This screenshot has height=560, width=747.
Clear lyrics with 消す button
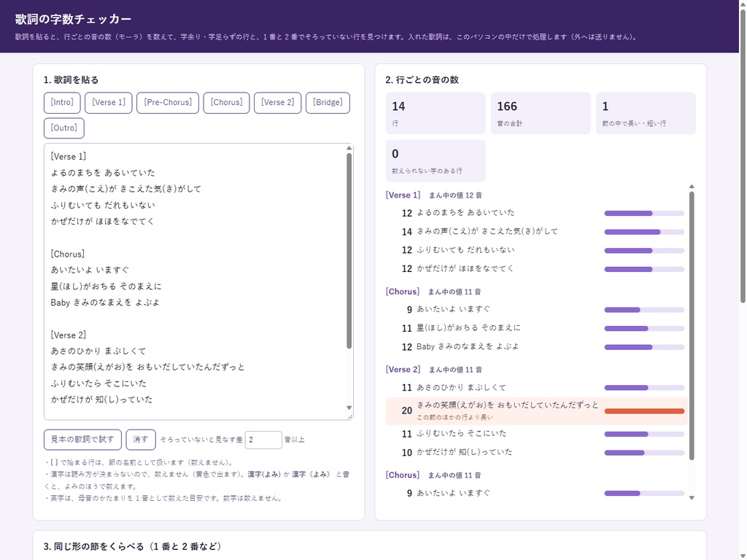click(141, 440)
